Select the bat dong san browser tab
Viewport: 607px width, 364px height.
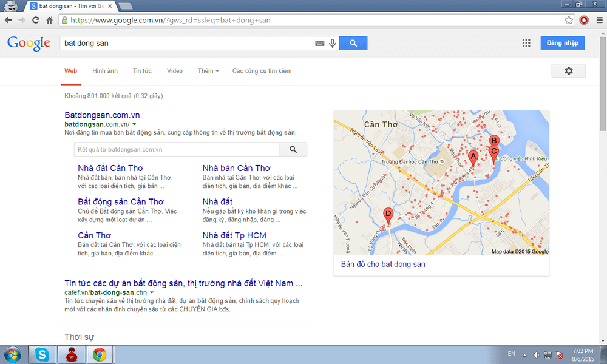(72, 6)
